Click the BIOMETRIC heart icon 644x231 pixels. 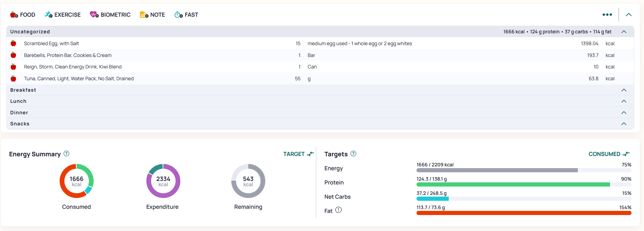click(94, 15)
